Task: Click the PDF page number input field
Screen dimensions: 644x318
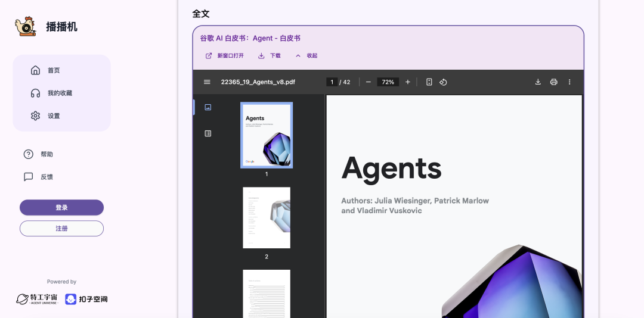Action: click(332, 82)
